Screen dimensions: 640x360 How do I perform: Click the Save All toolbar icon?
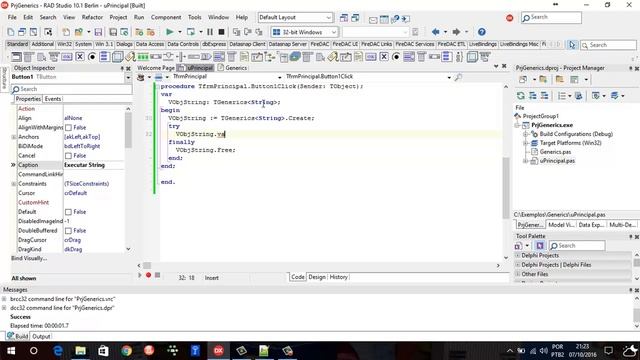113,32
